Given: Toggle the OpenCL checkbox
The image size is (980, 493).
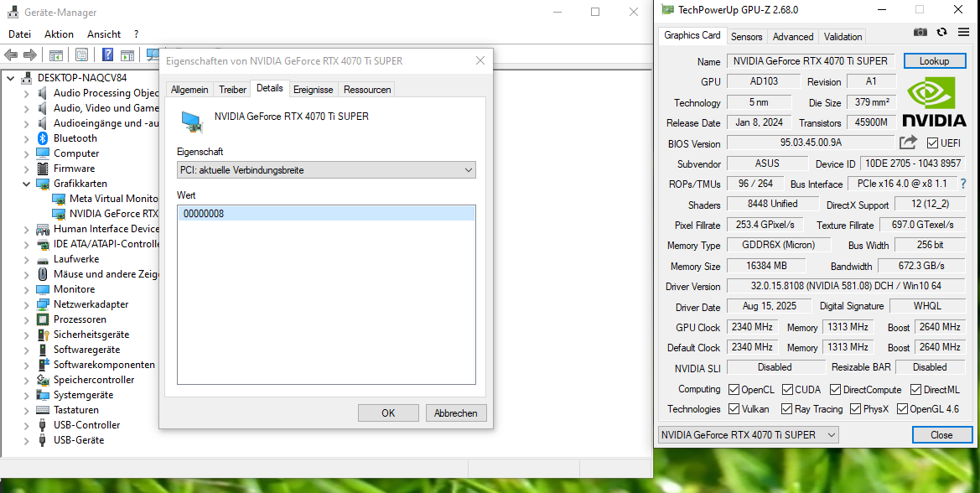Looking at the screenshot, I should pyautogui.click(x=734, y=389).
